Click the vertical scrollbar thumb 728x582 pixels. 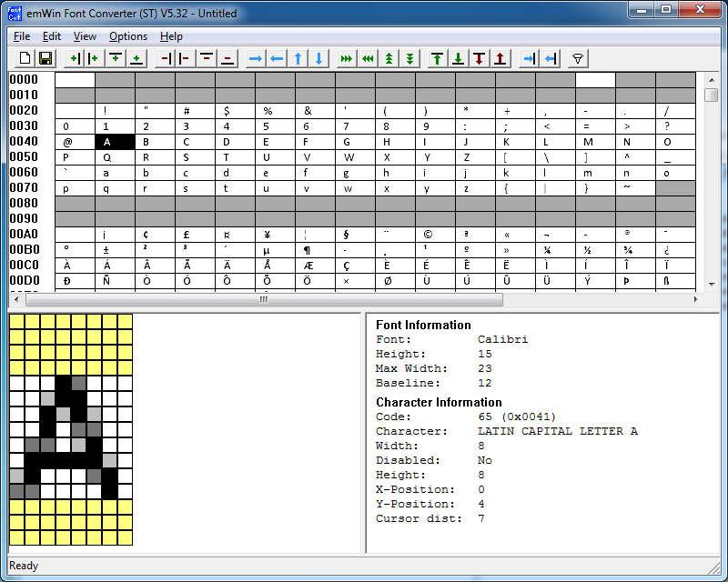point(712,95)
